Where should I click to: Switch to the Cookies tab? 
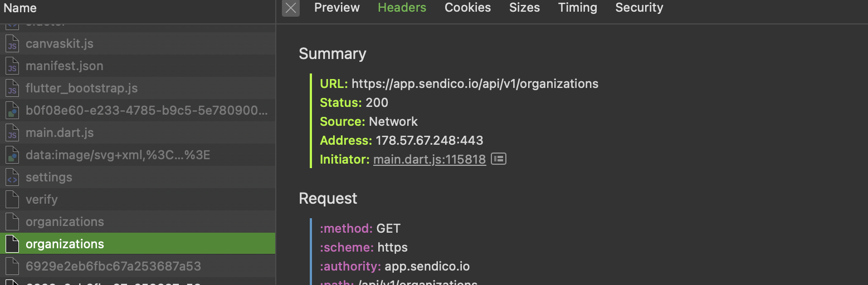click(x=467, y=8)
